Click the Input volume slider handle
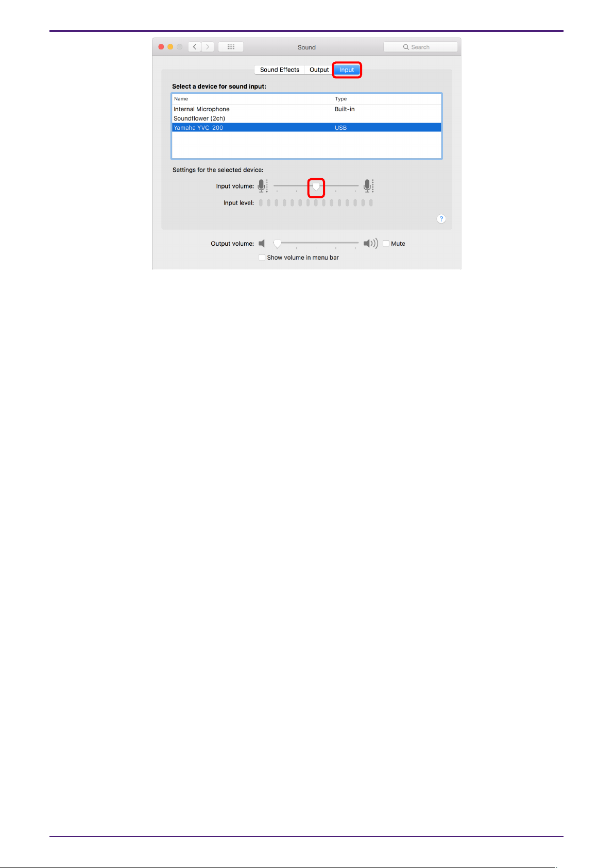614x868 pixels. [316, 187]
